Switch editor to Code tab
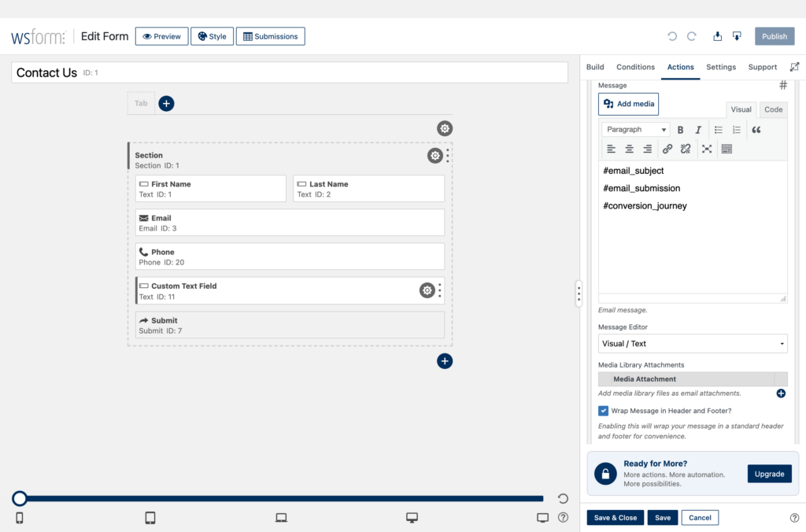Screen dimensions: 806x532 (773, 109)
